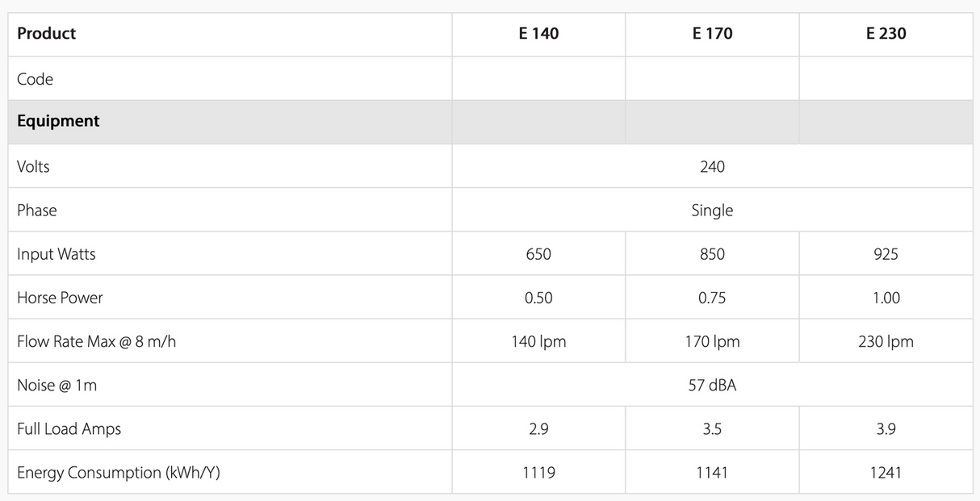Click the E 140 column header
This screenshot has width=980, height=501.
tap(538, 34)
